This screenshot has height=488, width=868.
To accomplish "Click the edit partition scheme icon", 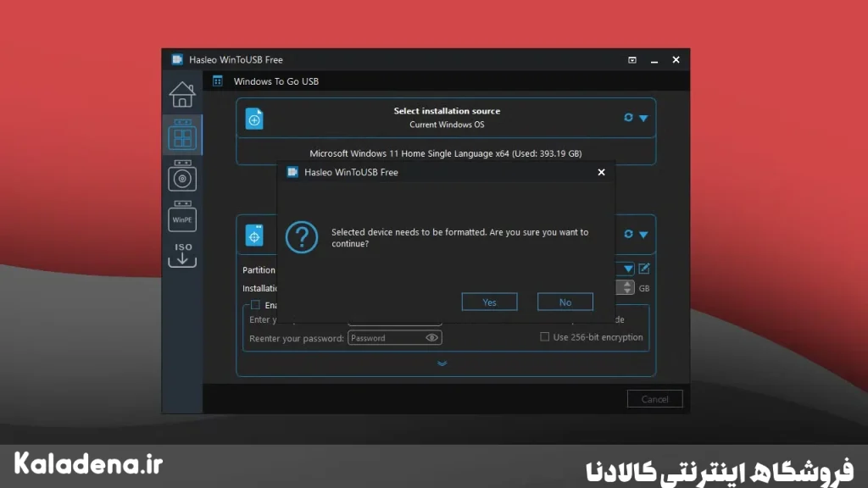I will (644, 269).
